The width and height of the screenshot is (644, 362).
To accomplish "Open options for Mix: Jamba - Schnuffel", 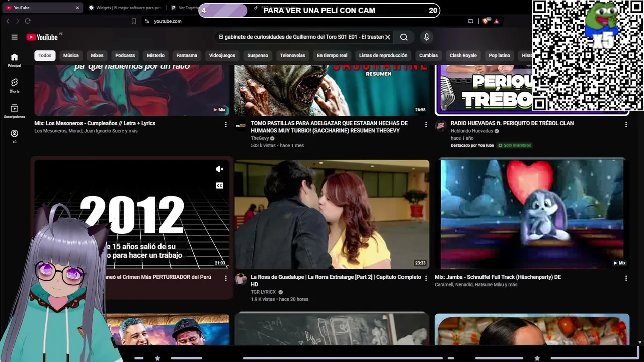I will click(x=626, y=278).
